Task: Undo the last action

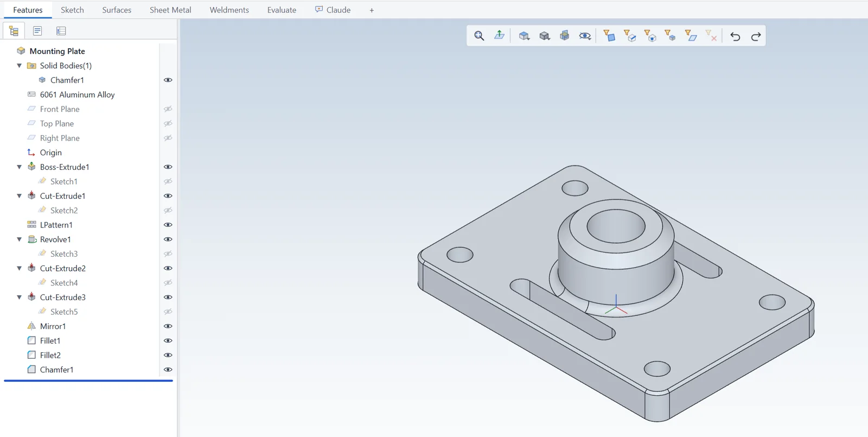Action: (x=735, y=36)
